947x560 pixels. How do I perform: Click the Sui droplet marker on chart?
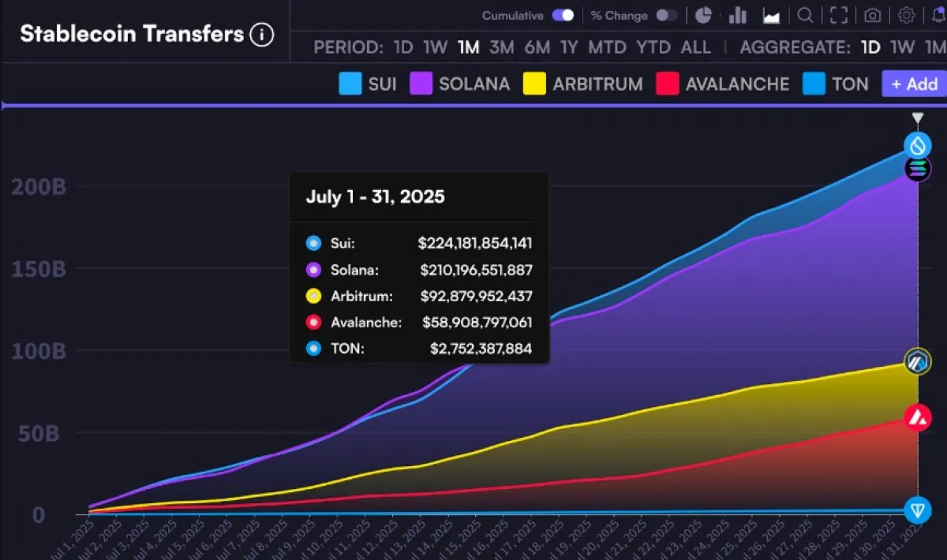917,144
